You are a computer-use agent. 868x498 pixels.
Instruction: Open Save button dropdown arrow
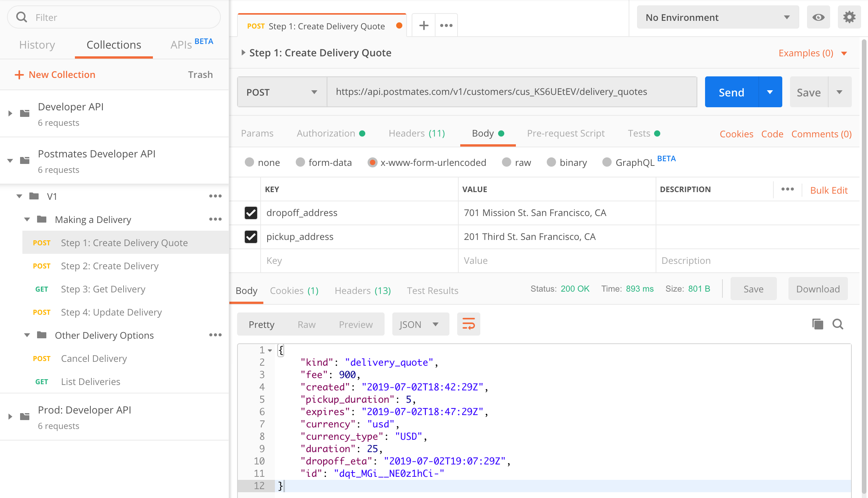[839, 92]
